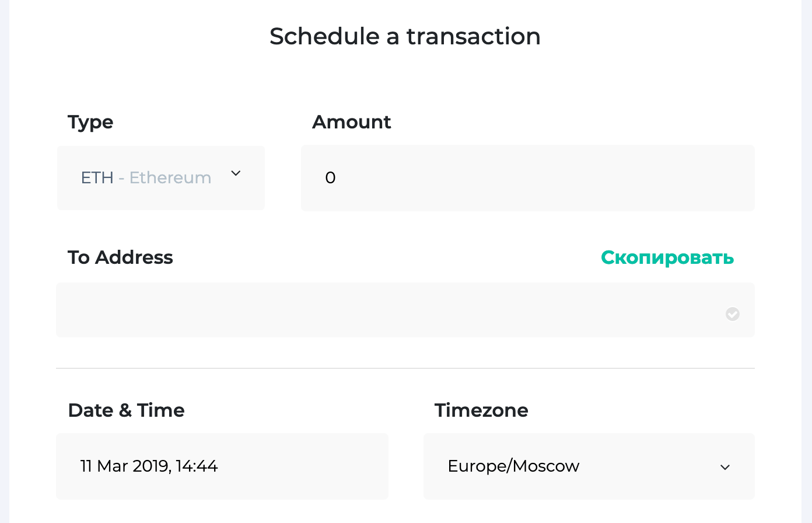812x523 pixels.
Task: Click the Schedule a transaction heading
Action: coord(405,36)
